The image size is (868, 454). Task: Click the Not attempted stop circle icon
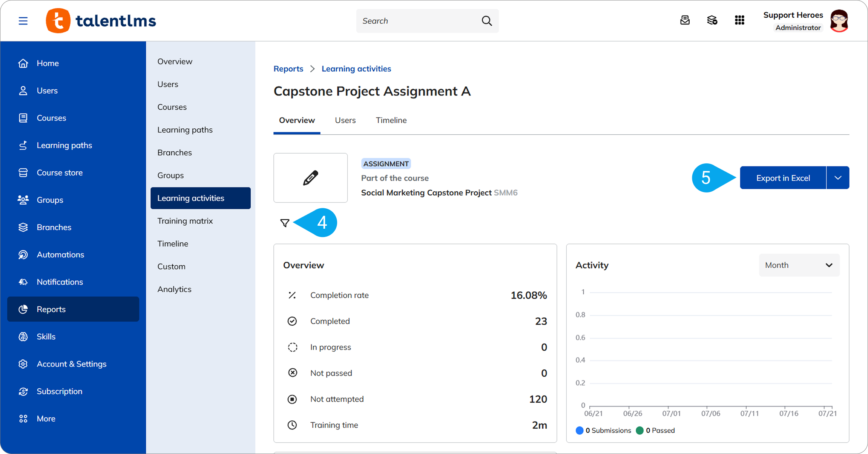[292, 399]
